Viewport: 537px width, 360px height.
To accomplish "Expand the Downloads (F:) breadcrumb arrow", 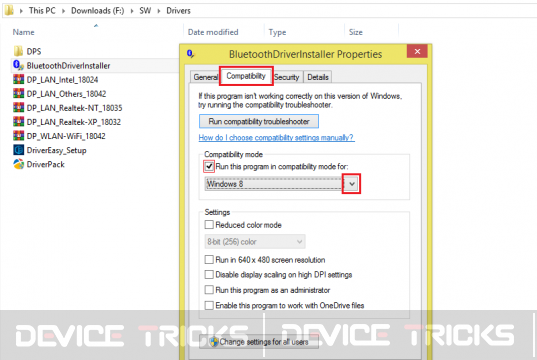I will (132, 11).
